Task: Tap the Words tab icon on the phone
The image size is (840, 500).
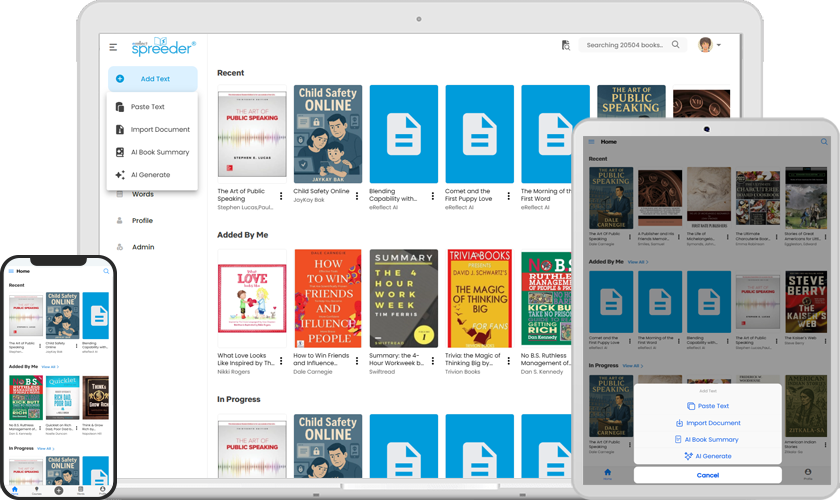Action: tap(80, 490)
